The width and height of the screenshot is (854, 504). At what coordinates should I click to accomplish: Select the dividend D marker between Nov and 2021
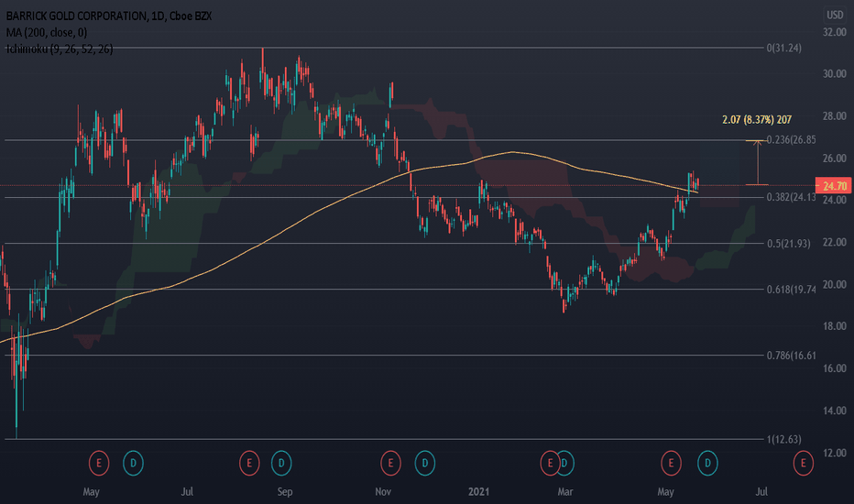tap(425, 464)
